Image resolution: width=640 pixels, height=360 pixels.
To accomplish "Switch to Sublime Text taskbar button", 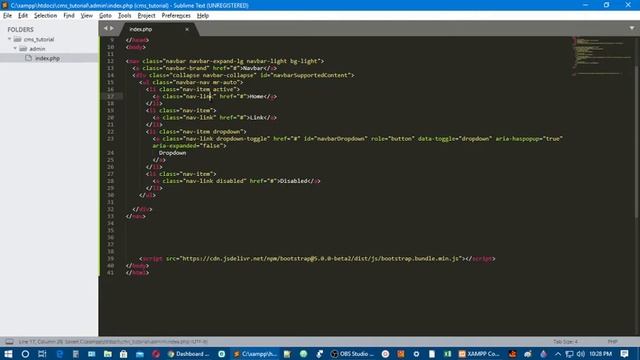I will coord(255,354).
